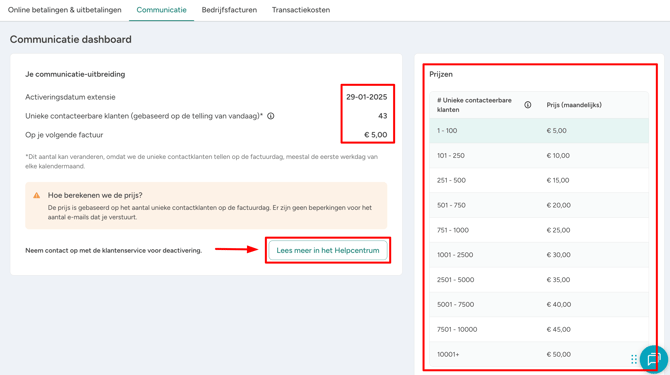Image resolution: width=670 pixels, height=375 pixels.
Task: Click the Prijs (maandelijks) column header
Action: point(574,105)
